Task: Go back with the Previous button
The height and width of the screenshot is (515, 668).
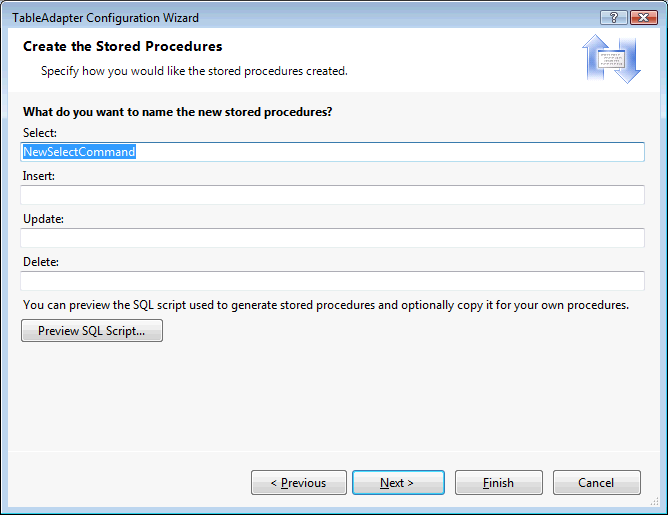Action: click(x=299, y=483)
